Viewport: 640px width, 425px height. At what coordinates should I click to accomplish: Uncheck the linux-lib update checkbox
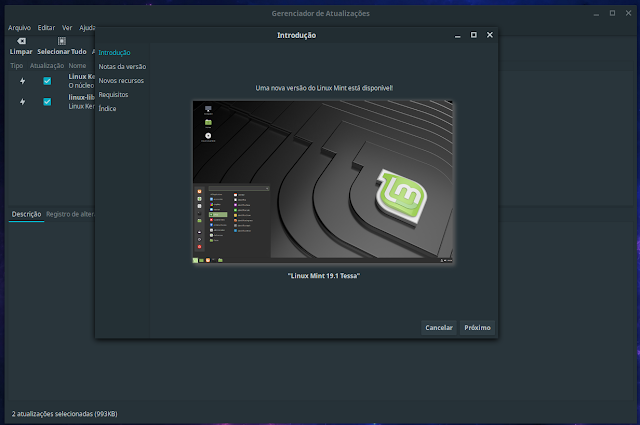[47, 102]
